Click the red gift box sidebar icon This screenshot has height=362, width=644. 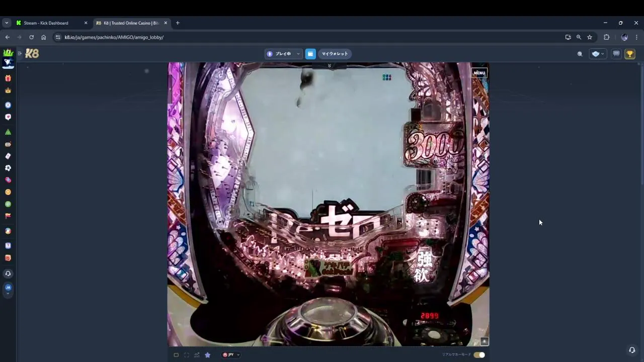pos(8,78)
